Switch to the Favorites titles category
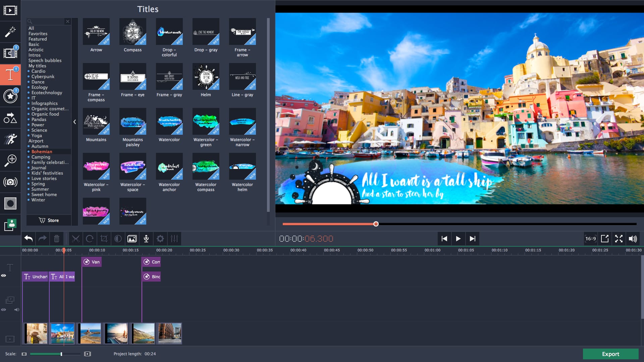The height and width of the screenshot is (362, 644). tap(38, 34)
